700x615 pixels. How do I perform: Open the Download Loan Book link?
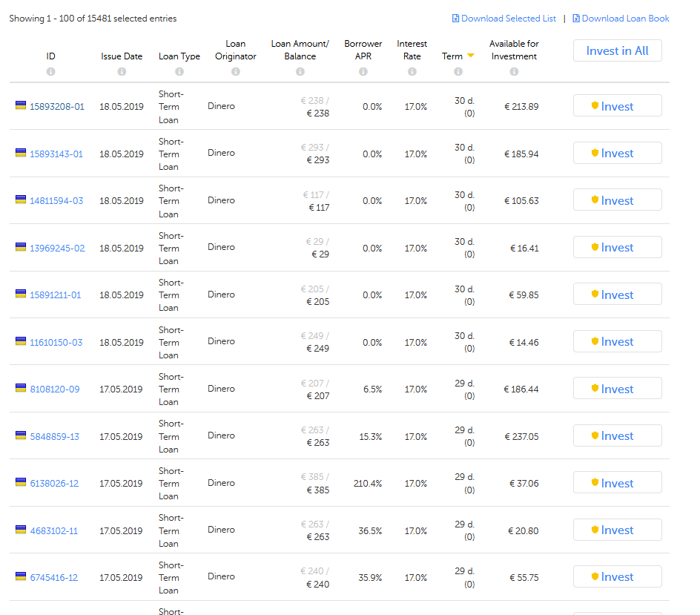tap(625, 19)
